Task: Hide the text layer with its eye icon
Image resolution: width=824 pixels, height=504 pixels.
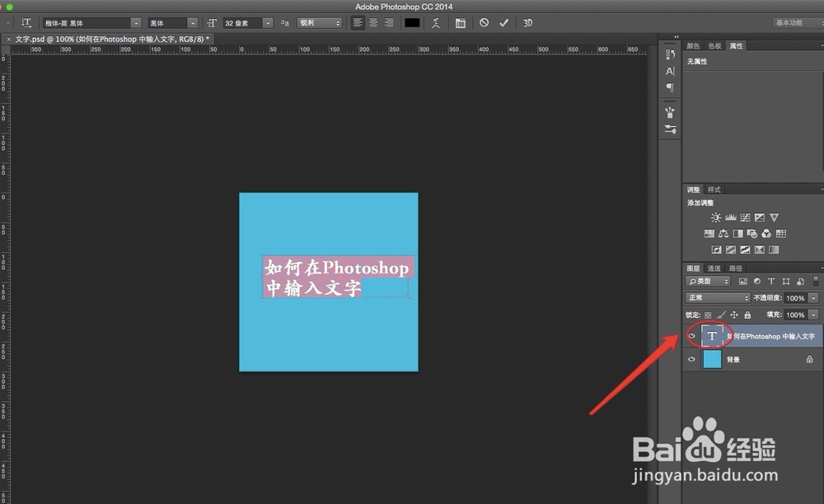Action: pos(691,336)
